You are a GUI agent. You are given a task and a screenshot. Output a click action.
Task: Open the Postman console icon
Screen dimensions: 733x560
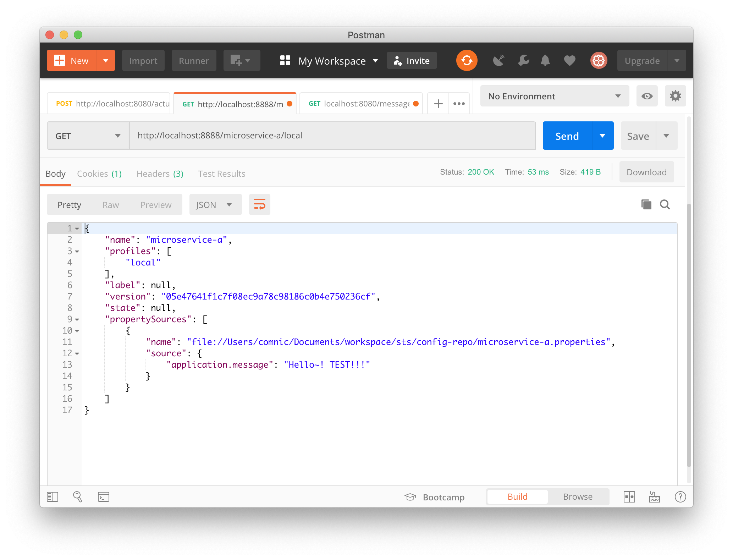coord(103,496)
